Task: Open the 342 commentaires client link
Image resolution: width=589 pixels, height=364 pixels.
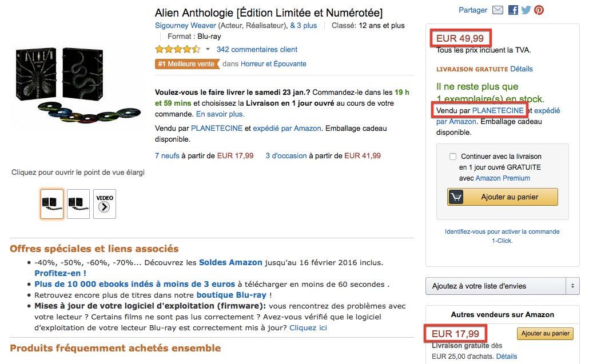Action: pos(257,50)
